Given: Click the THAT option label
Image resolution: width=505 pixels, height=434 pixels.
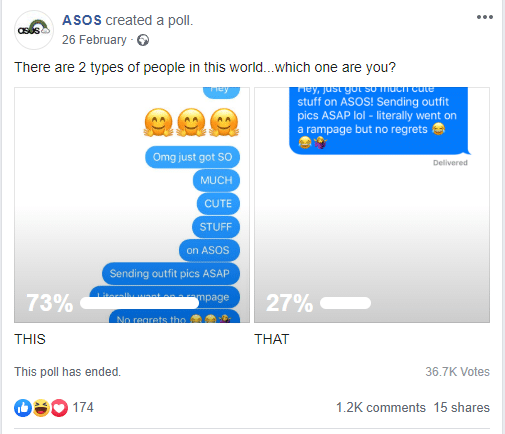Looking at the screenshot, I should click(272, 339).
